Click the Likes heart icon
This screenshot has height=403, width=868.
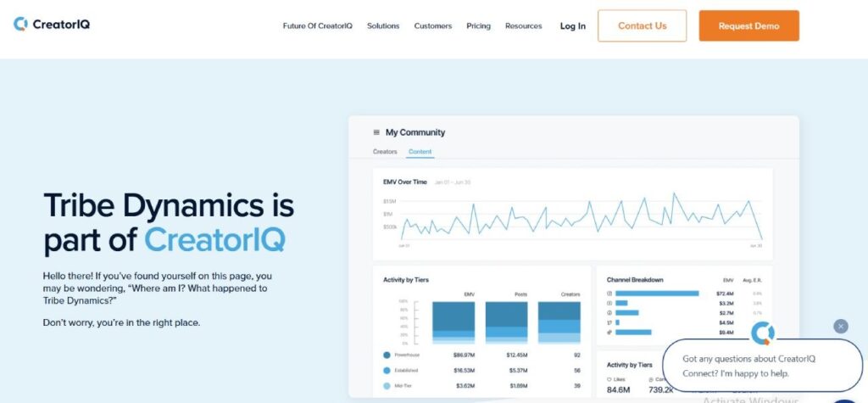click(x=609, y=379)
